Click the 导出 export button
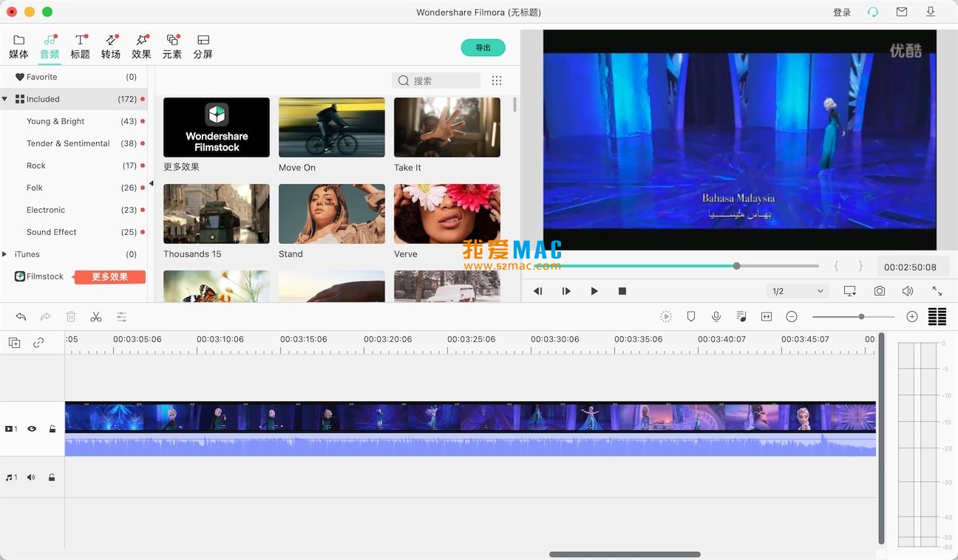This screenshot has height=560, width=958. pyautogui.click(x=483, y=48)
